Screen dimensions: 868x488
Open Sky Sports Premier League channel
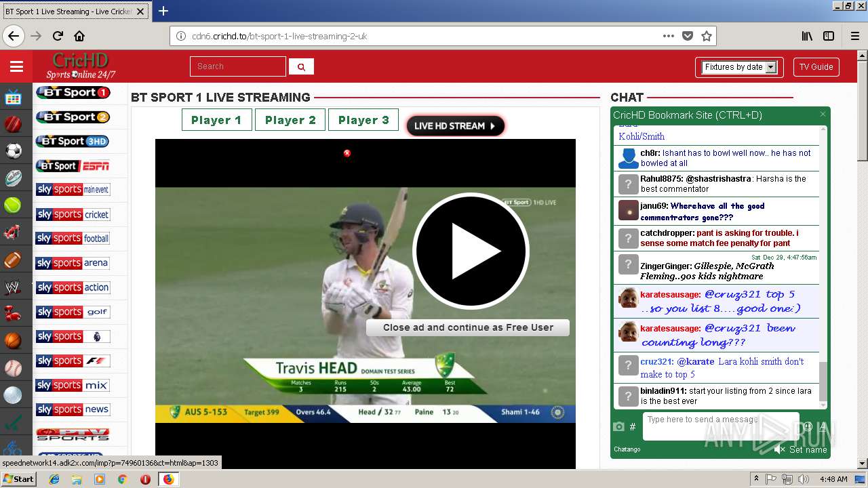[x=73, y=336]
